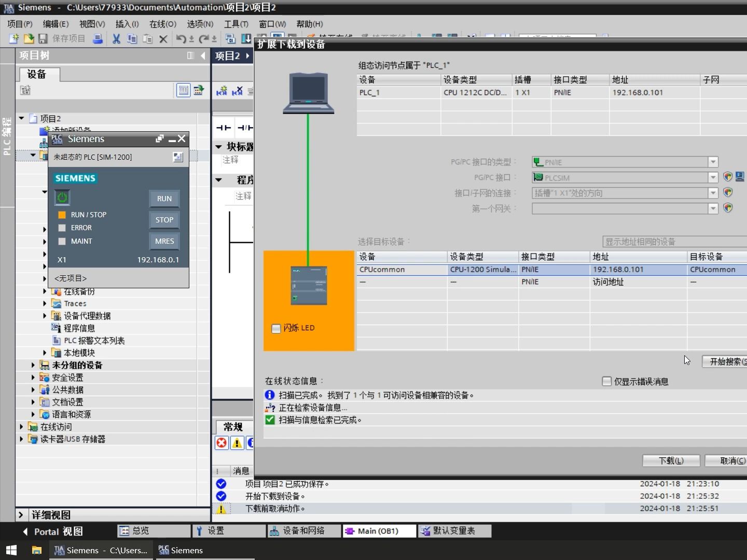Click the Paste icon in toolbar
This screenshot has height=560, width=747.
pos(147,38)
